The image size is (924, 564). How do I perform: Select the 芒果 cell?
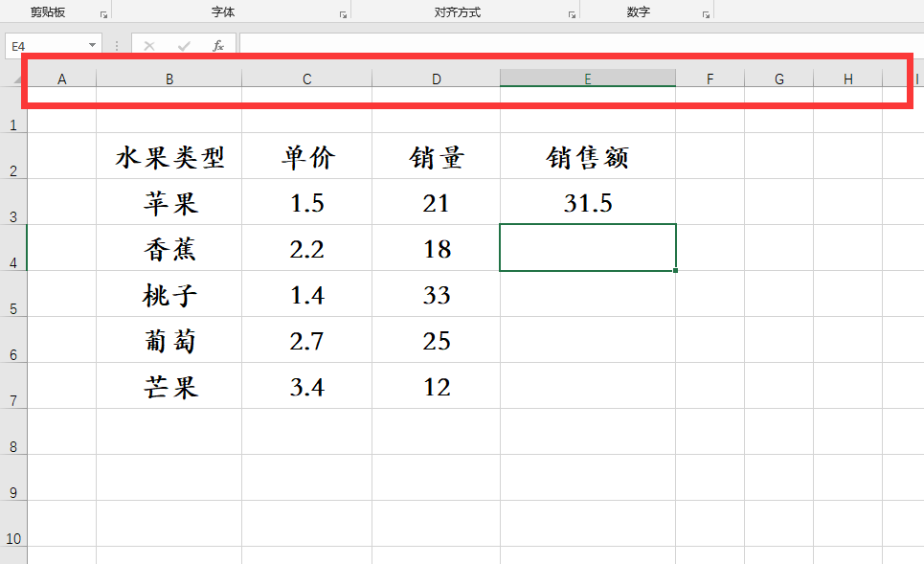coord(169,386)
